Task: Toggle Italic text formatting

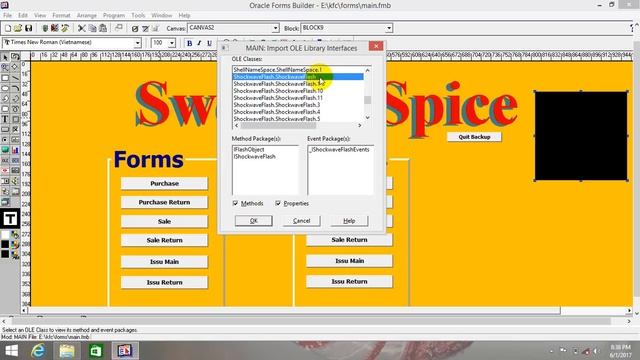Action: point(199,43)
